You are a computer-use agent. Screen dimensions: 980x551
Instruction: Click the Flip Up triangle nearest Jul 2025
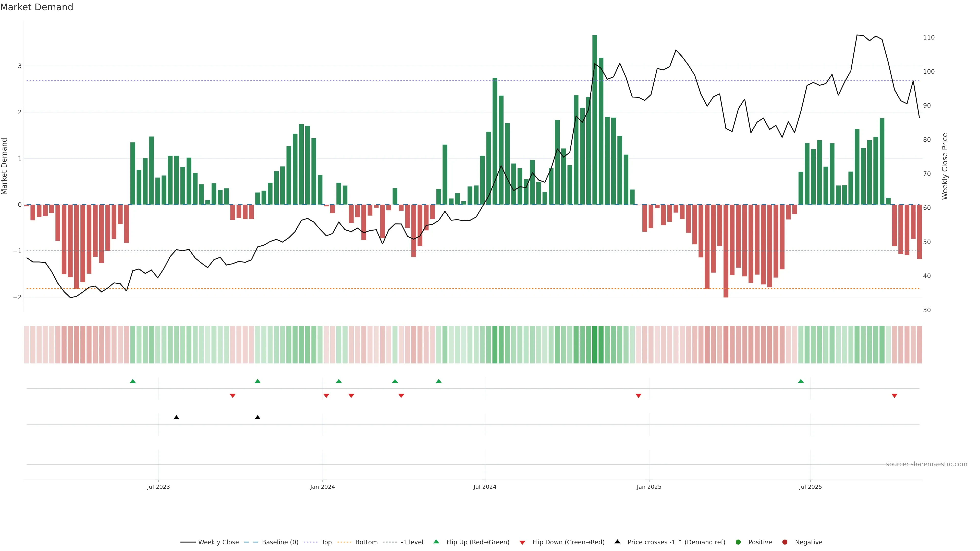click(801, 381)
